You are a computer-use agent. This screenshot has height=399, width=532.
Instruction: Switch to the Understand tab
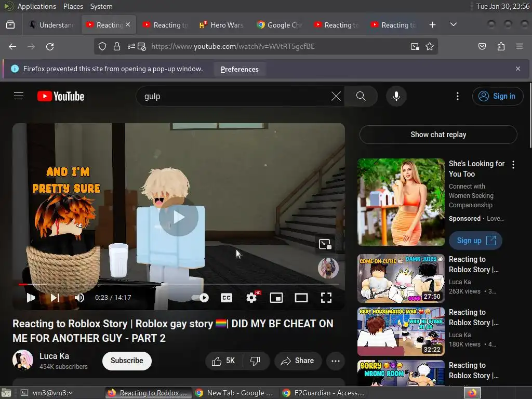51,25
